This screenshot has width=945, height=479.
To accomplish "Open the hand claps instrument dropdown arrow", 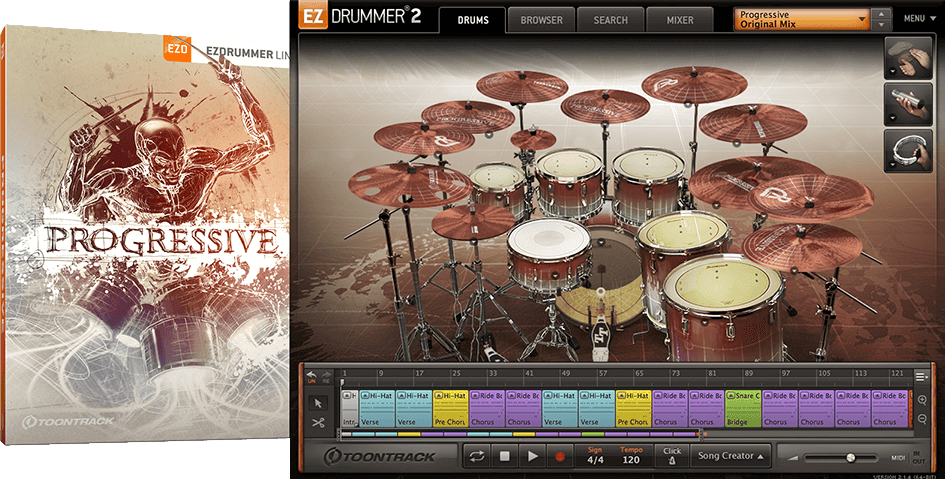I will [891, 72].
